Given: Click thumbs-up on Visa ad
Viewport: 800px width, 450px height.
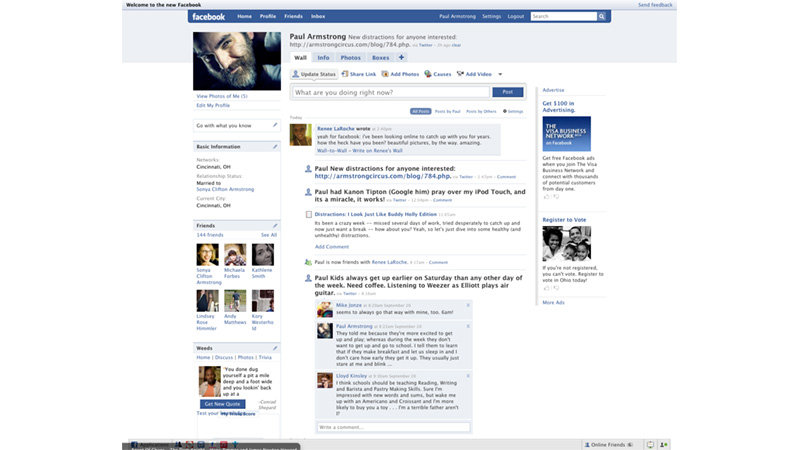Looking at the screenshot, I should tap(546, 196).
